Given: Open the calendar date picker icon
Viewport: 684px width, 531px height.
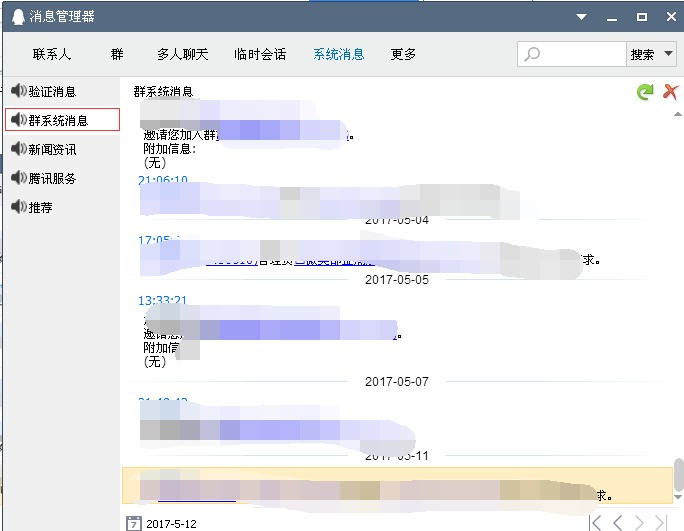Looking at the screenshot, I should point(134,523).
